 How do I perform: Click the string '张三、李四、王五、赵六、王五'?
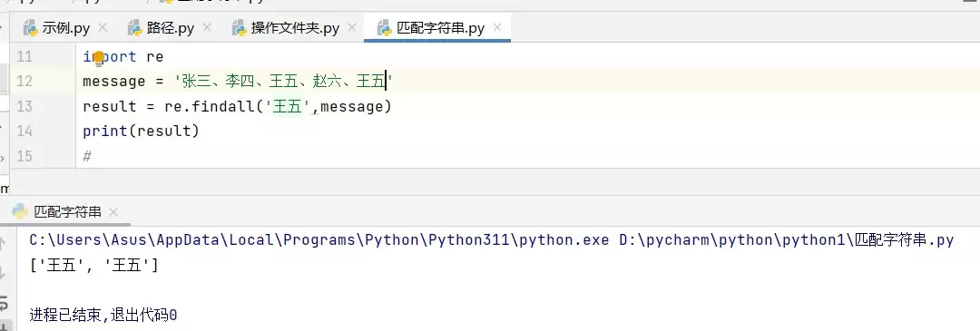click(283, 82)
